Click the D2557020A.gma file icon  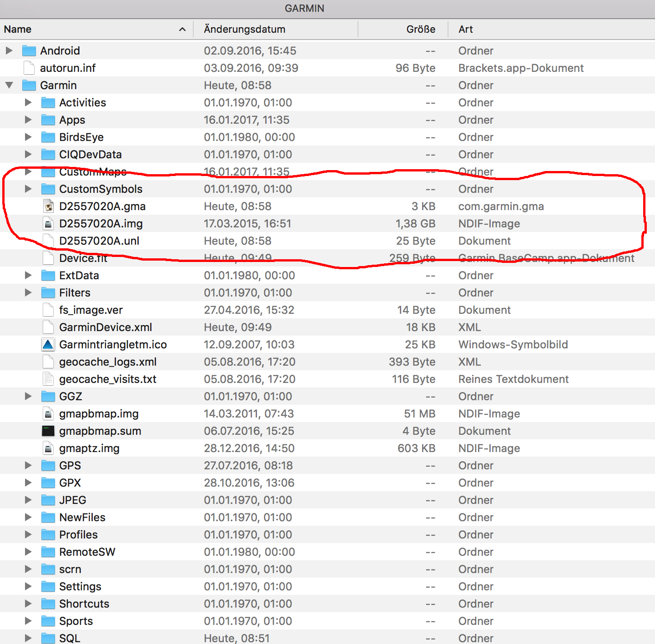(x=48, y=206)
